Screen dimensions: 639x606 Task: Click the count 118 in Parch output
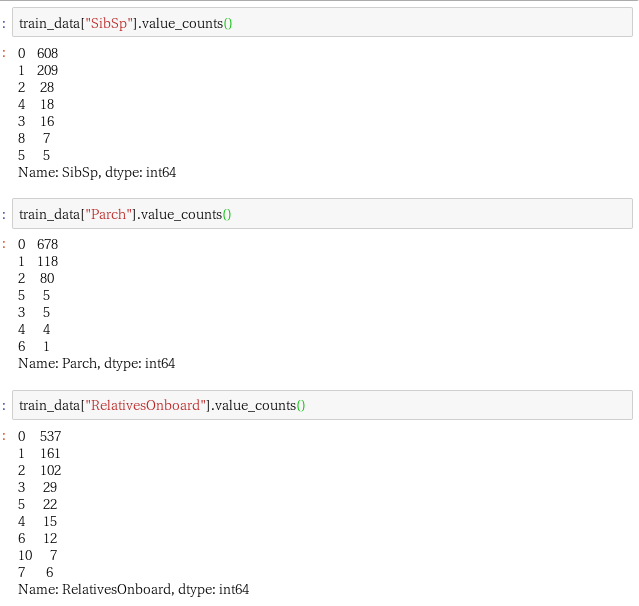(x=47, y=262)
